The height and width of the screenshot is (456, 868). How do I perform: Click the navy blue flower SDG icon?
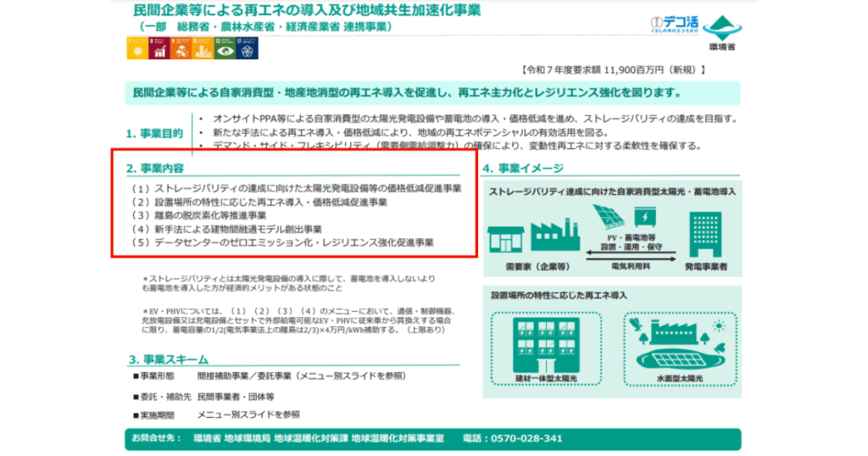(248, 48)
